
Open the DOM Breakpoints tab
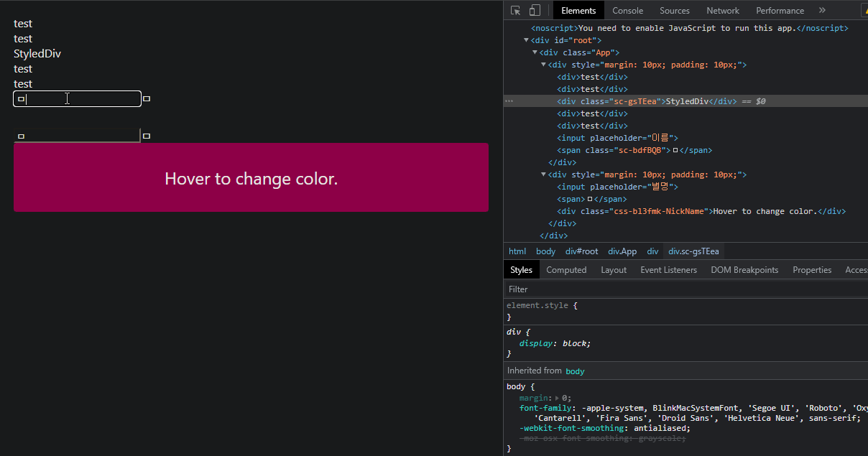click(x=744, y=269)
